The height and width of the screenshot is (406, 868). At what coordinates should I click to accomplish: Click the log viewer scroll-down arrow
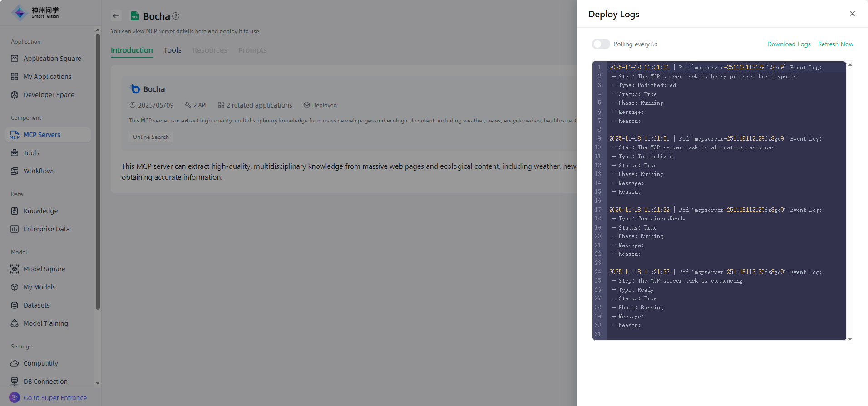tap(850, 339)
